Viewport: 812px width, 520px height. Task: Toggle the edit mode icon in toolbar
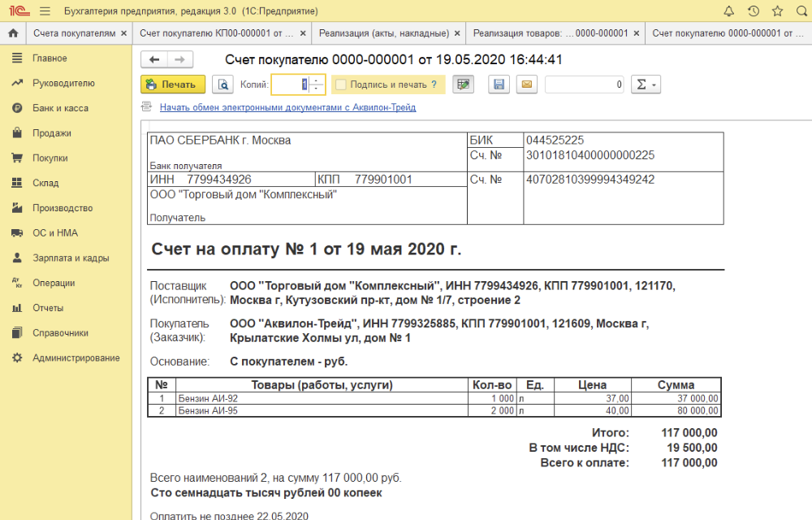463,84
